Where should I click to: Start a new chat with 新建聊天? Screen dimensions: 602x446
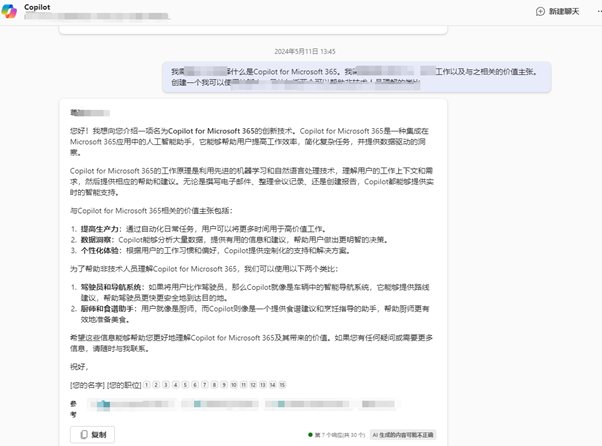[557, 12]
